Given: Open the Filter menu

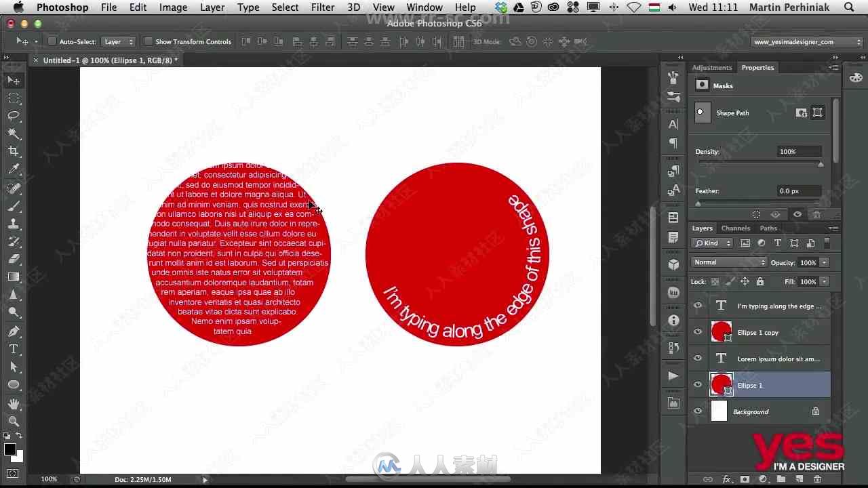Looking at the screenshot, I should click(323, 7).
